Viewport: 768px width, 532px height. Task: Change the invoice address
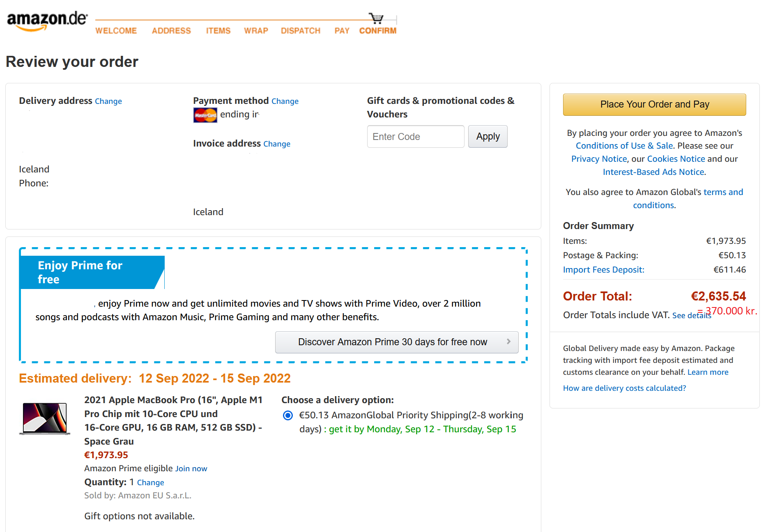276,144
